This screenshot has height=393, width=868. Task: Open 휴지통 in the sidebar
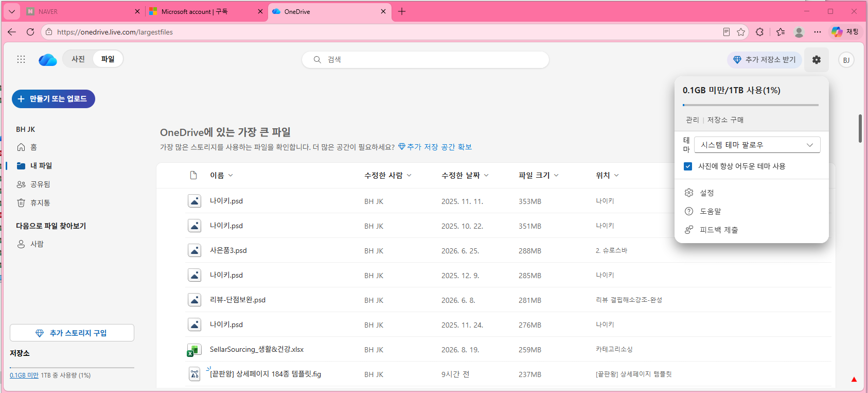tap(34, 203)
